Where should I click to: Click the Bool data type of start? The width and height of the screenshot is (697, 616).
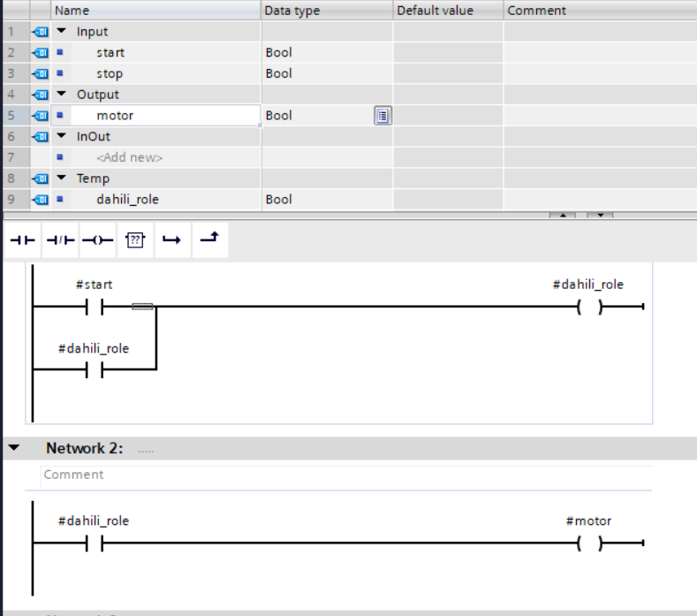coord(278,52)
